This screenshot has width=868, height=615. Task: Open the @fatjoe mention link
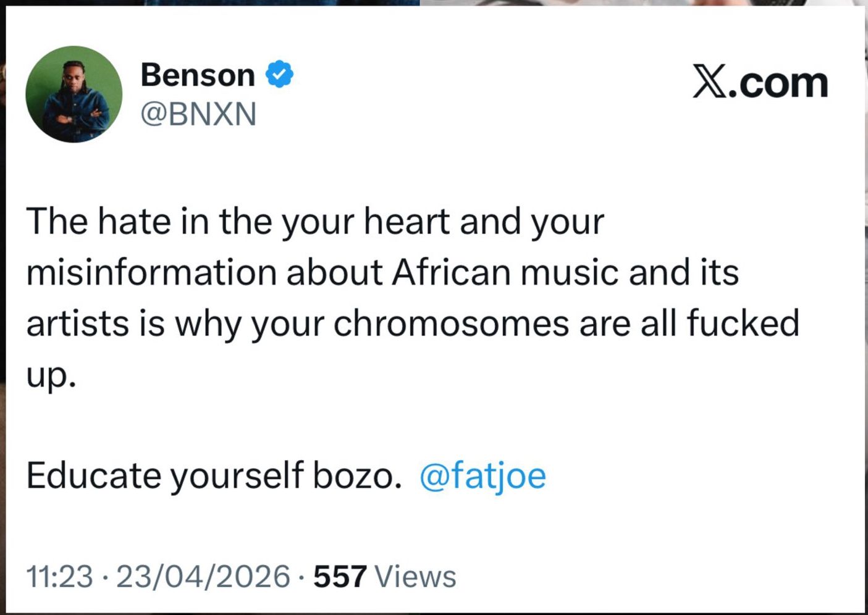click(x=482, y=475)
